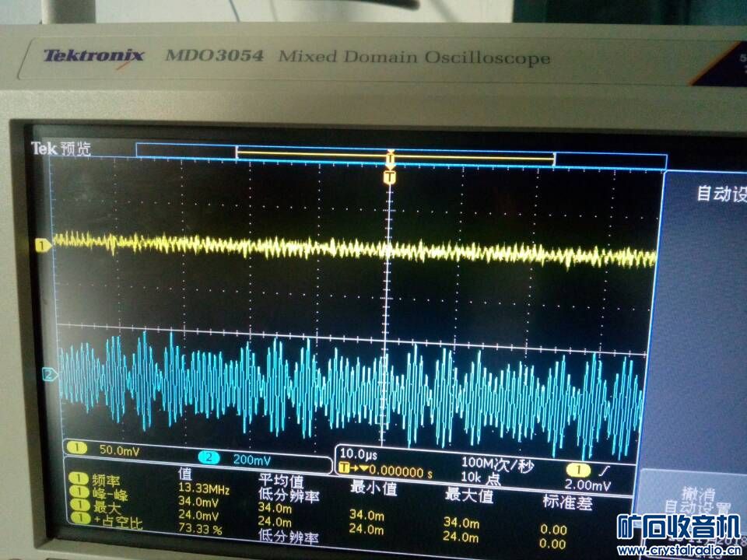747x560 pixels.
Task: Click the +占空比 measurement label
Action: tap(118, 522)
